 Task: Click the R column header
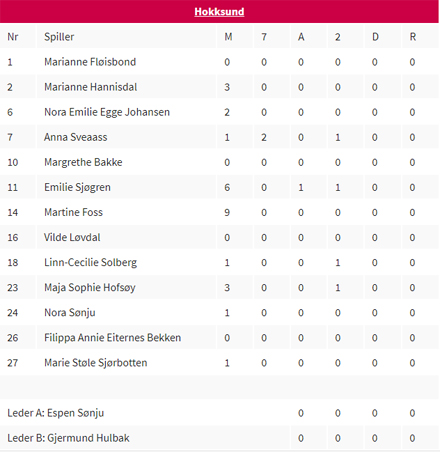tap(412, 37)
